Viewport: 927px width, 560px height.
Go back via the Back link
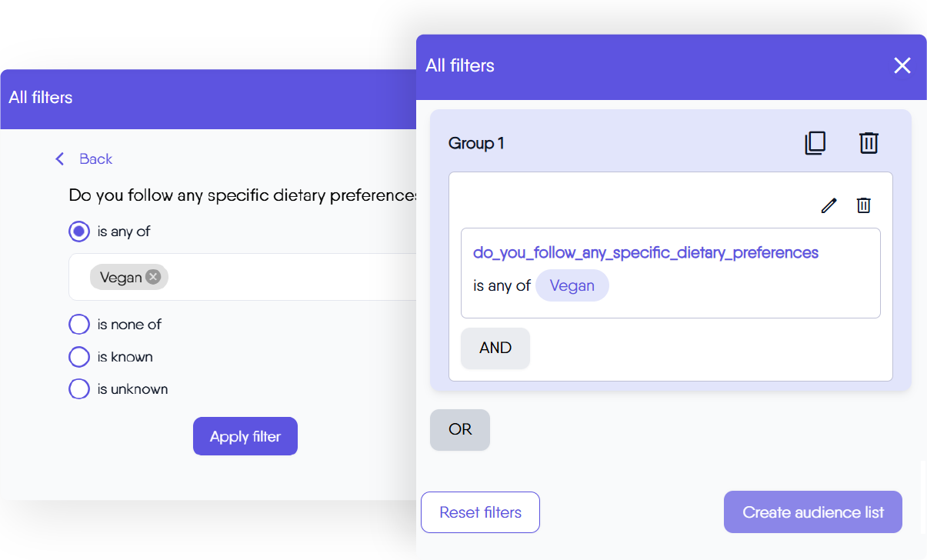[x=95, y=159]
